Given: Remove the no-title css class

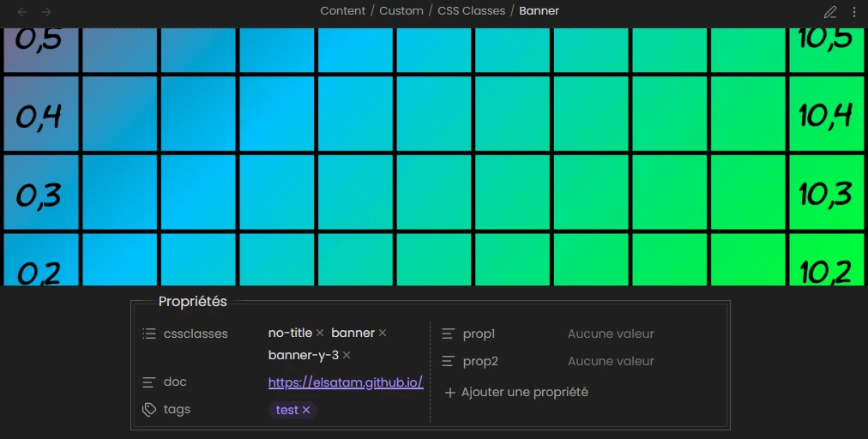Looking at the screenshot, I should pos(320,333).
